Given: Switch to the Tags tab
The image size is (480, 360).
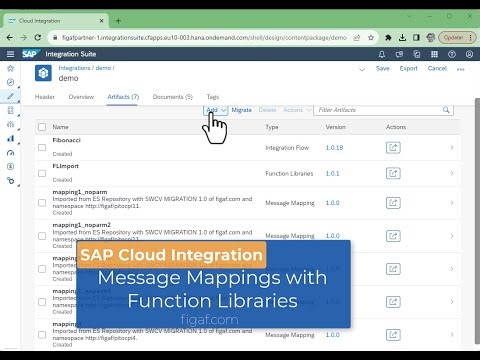Looking at the screenshot, I should [x=213, y=97].
